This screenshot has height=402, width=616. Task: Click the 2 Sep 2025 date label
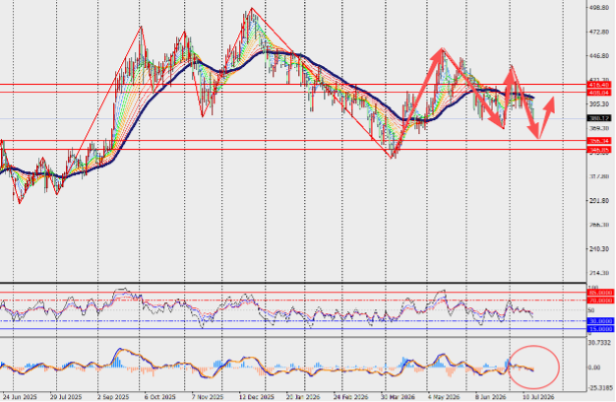tap(113, 397)
